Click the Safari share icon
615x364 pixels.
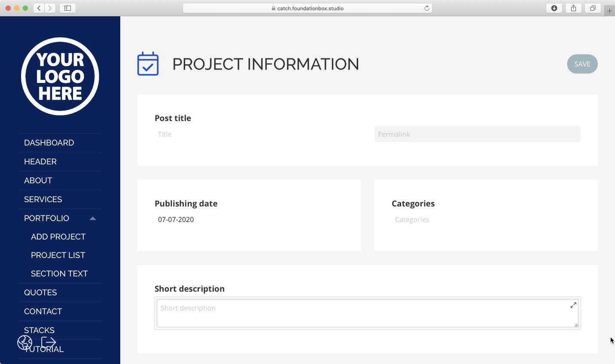tap(573, 8)
